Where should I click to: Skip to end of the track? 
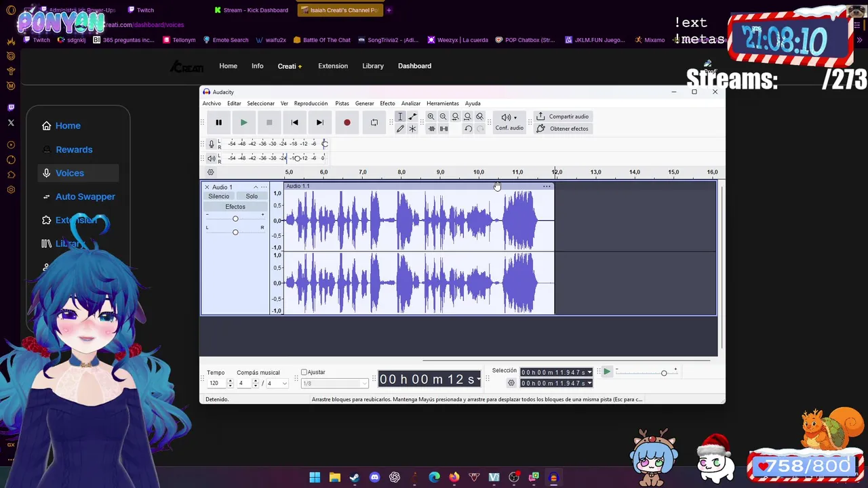[x=319, y=123]
